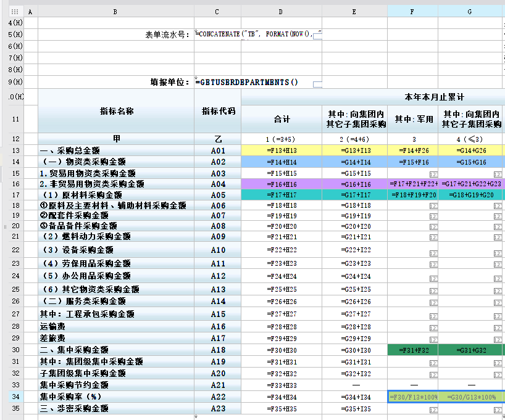505x420 pixels.
Task: Click the 集中采购率(%) cell
Action: pyautogui.click(x=116, y=397)
